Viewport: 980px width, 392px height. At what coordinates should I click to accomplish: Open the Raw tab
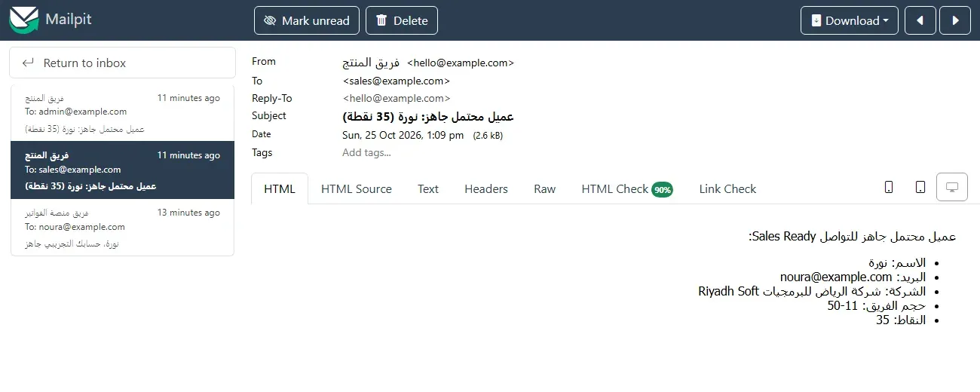coord(544,188)
